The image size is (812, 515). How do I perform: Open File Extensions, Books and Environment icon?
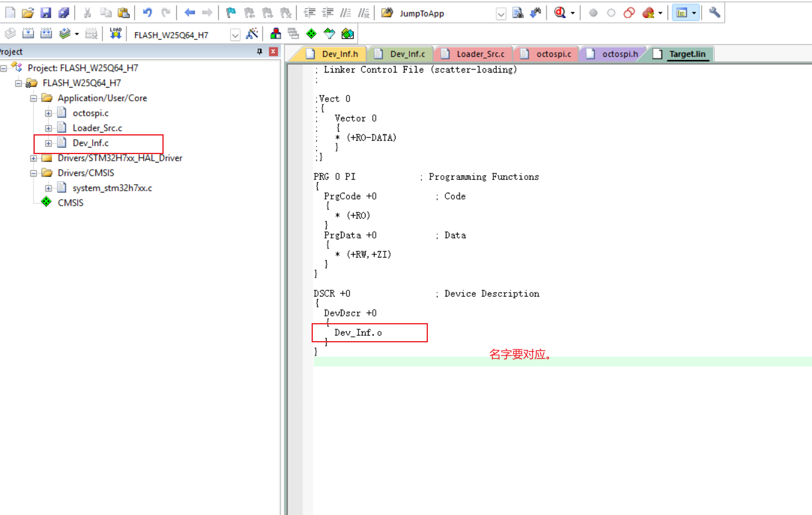tap(276, 34)
